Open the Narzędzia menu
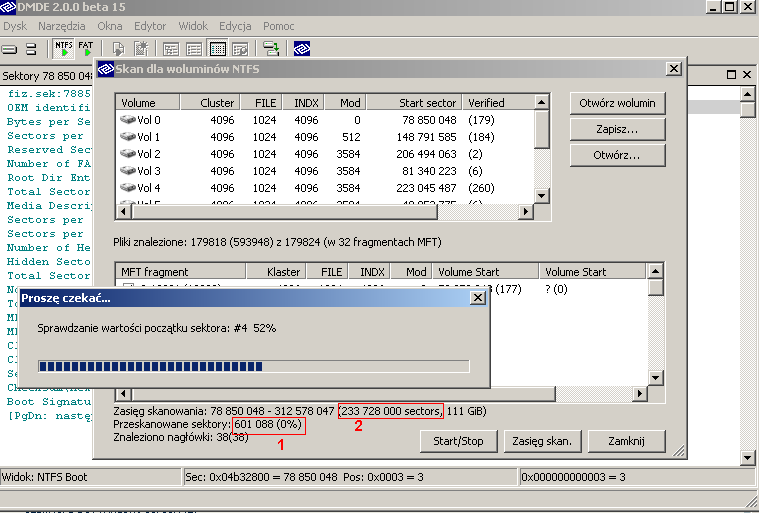The image size is (759, 513). [63, 25]
